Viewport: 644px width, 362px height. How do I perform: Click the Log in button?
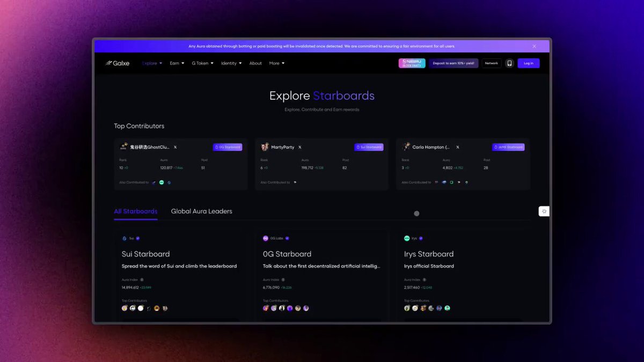[x=529, y=63]
